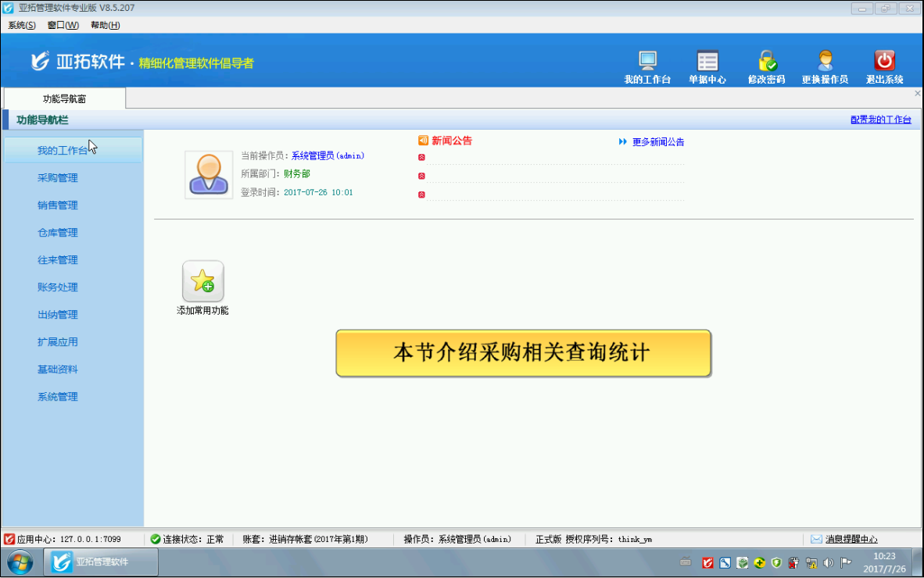Select the 功能导航窗 tab
This screenshot has height=578, width=924.
pyautogui.click(x=64, y=99)
